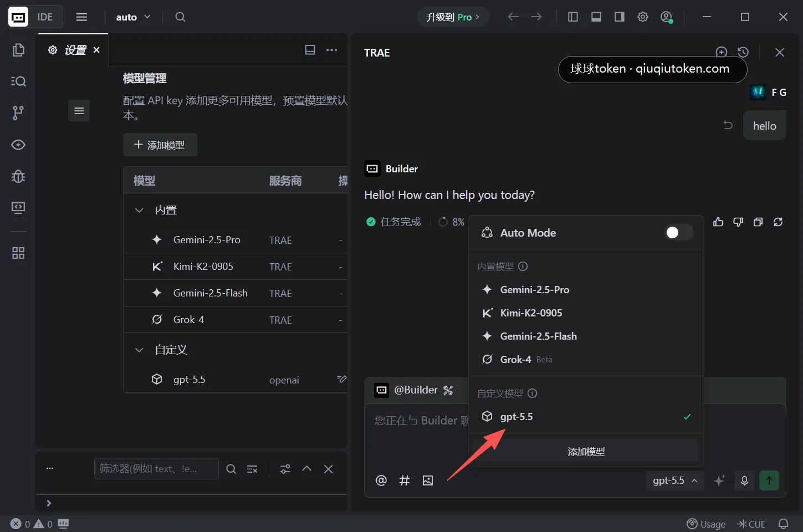Copy the response with copy icon
The image size is (803, 532).
[758, 222]
